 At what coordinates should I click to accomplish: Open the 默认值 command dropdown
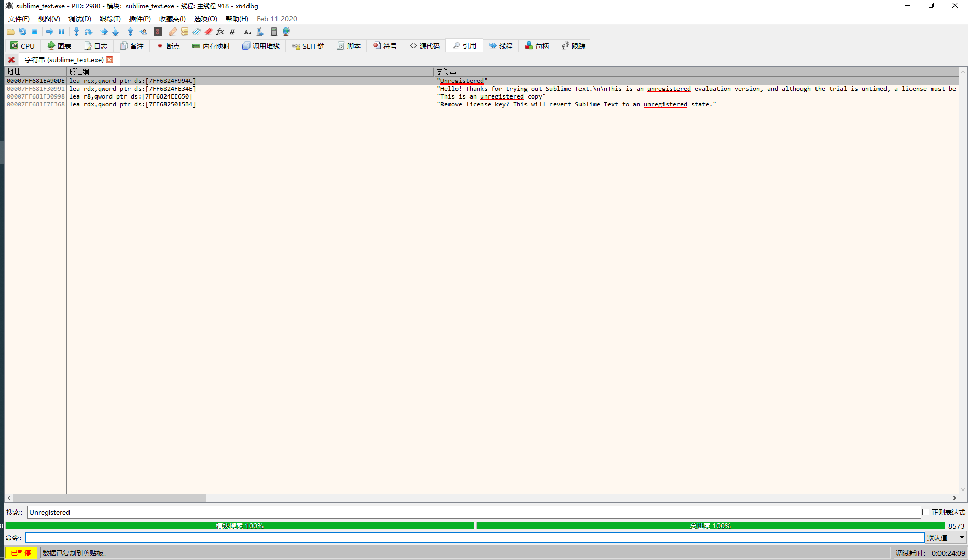tap(946, 538)
